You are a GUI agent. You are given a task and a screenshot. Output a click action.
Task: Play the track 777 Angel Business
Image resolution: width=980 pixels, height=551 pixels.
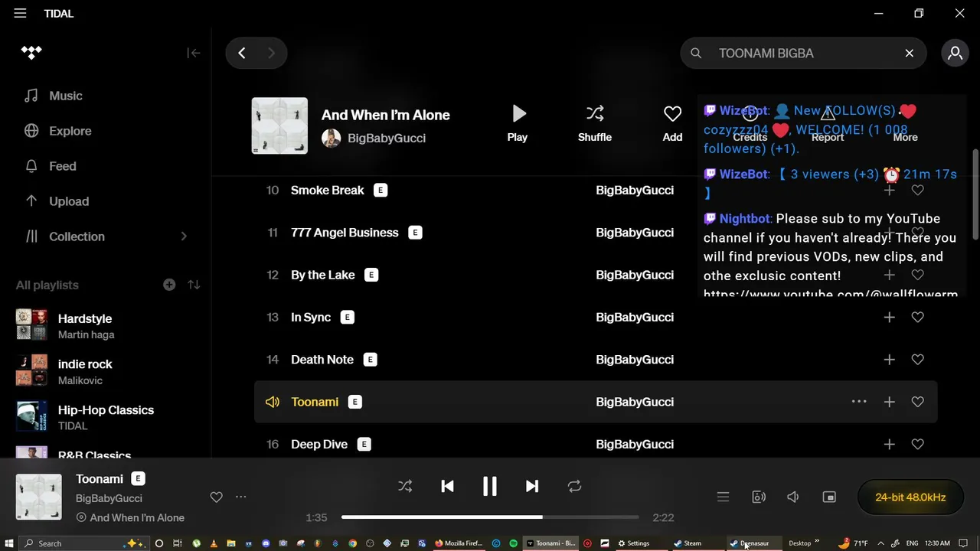(345, 233)
